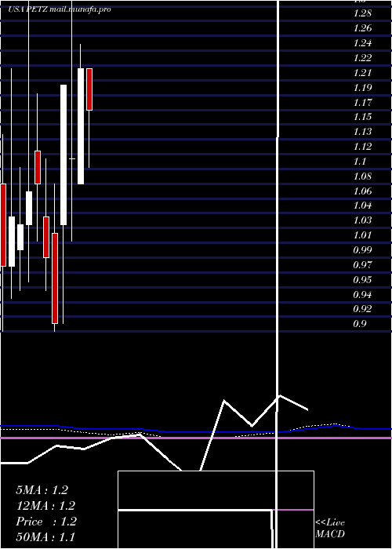392x549 pixels.
Task: Click the 1.06 price axis label
Action: (x=362, y=191)
